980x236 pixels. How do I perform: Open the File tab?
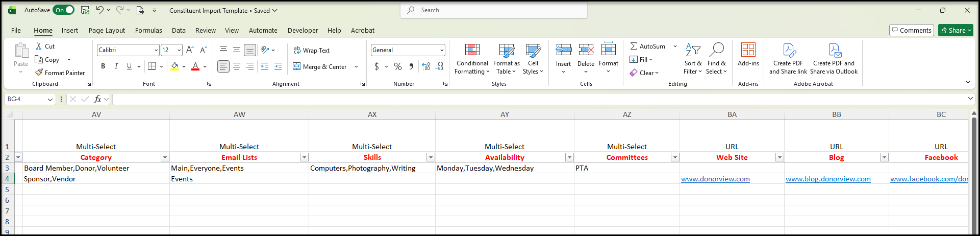[16, 31]
